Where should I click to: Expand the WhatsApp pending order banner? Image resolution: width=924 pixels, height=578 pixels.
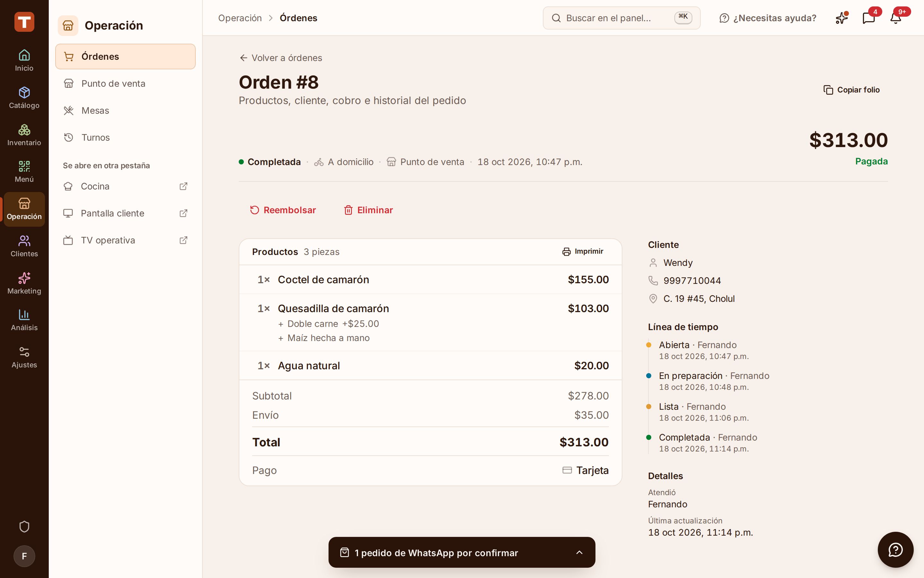pyautogui.click(x=462, y=552)
